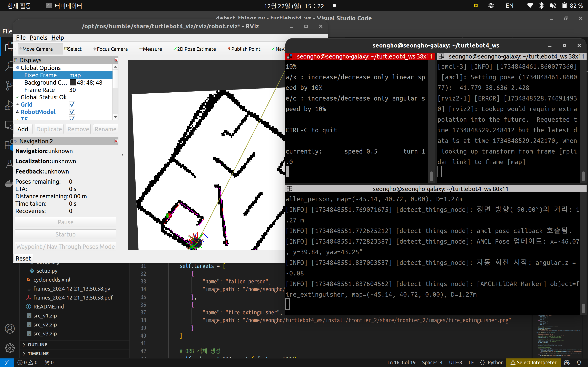Screen dimensions: 588x367
Task: Close the Displays panel with red icon
Action: pyautogui.click(x=116, y=60)
